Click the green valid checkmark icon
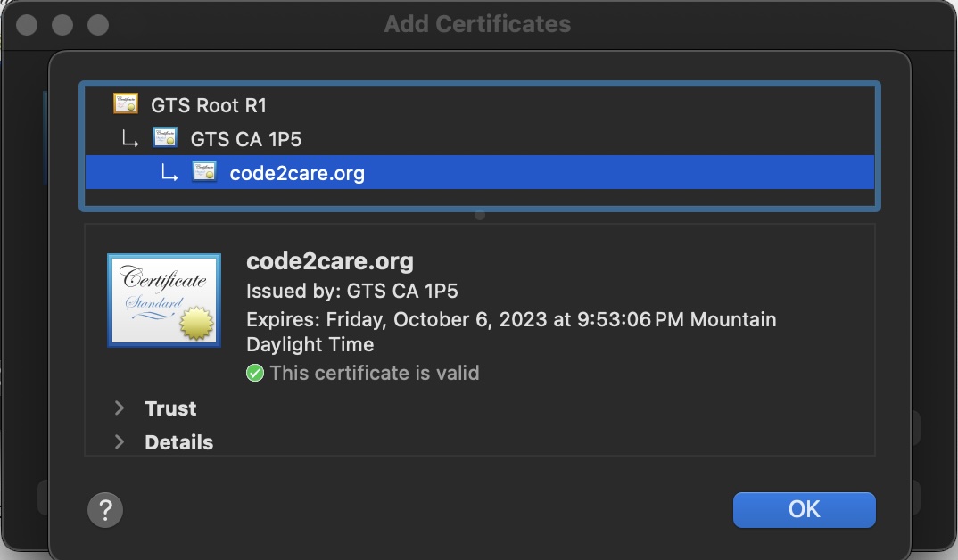This screenshot has height=560, width=958. (x=255, y=373)
